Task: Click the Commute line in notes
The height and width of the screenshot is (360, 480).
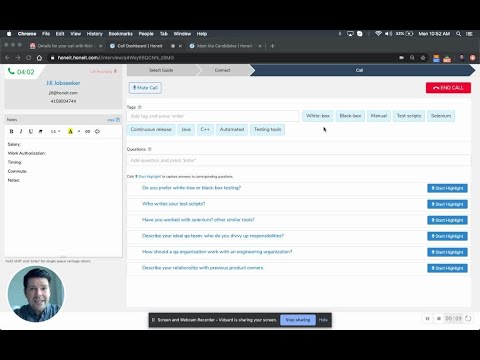Action: [x=17, y=171]
